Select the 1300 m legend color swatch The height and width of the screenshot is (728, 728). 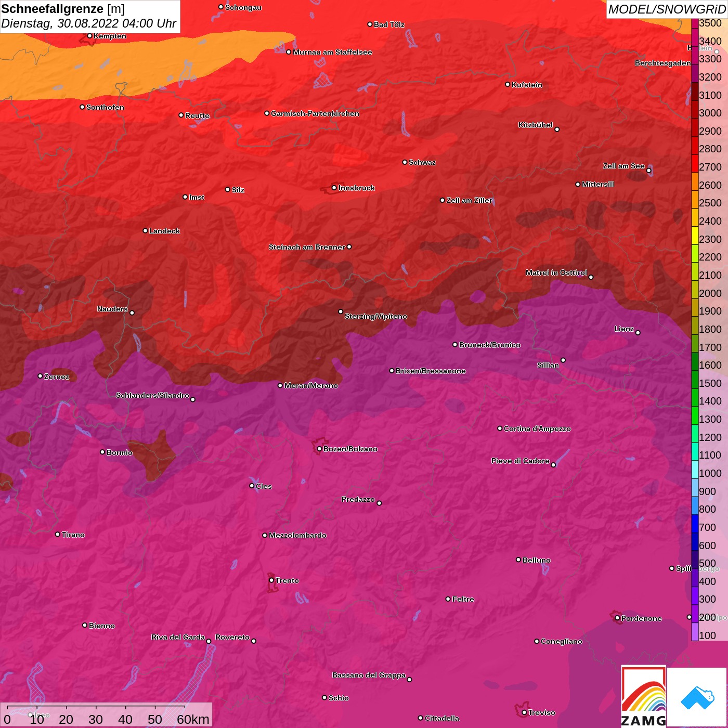[695, 416]
